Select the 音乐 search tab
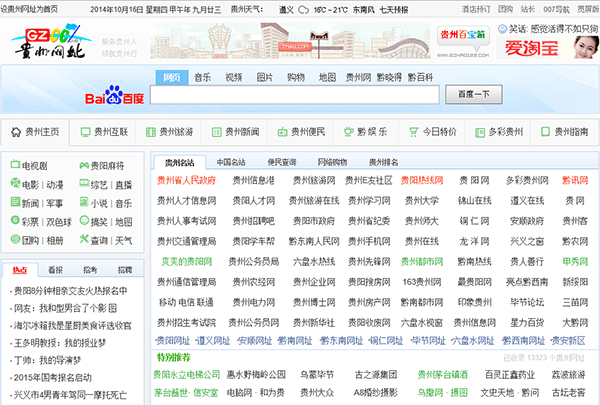This screenshot has width=600, height=405. tap(203, 77)
